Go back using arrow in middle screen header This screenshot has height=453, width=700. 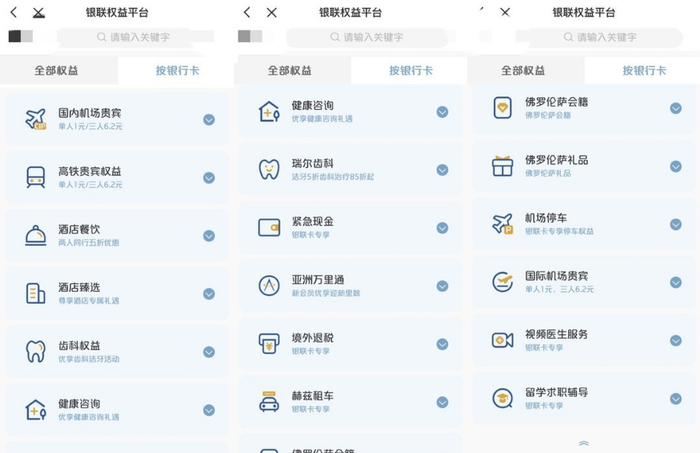pyautogui.click(x=247, y=12)
